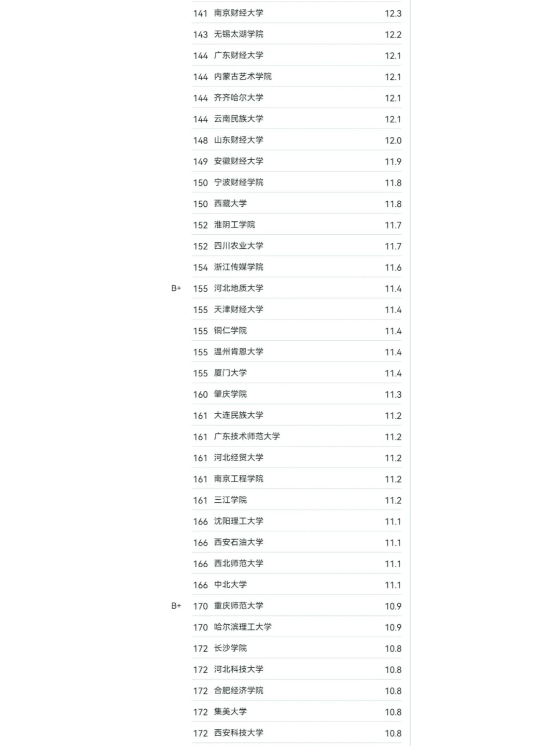Open the 长沙学院 entry
This screenshot has height=746, width=560.
[x=230, y=649]
